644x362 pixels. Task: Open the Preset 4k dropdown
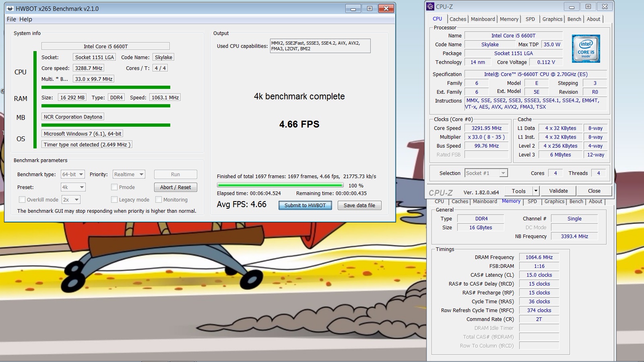(x=73, y=187)
